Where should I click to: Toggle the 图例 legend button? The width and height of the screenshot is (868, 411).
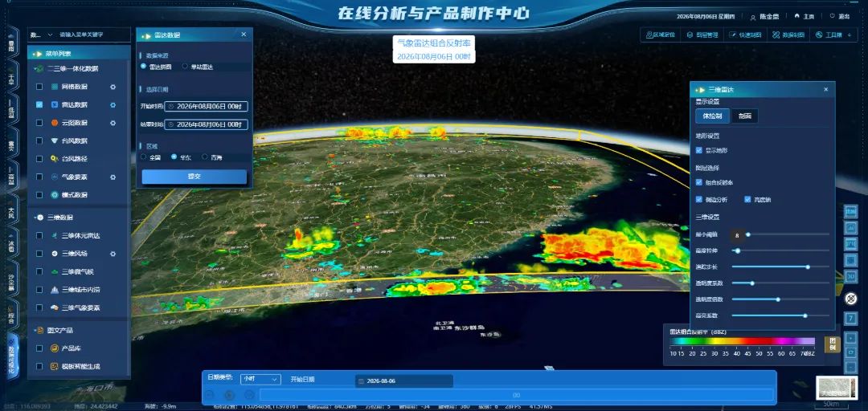(832, 344)
